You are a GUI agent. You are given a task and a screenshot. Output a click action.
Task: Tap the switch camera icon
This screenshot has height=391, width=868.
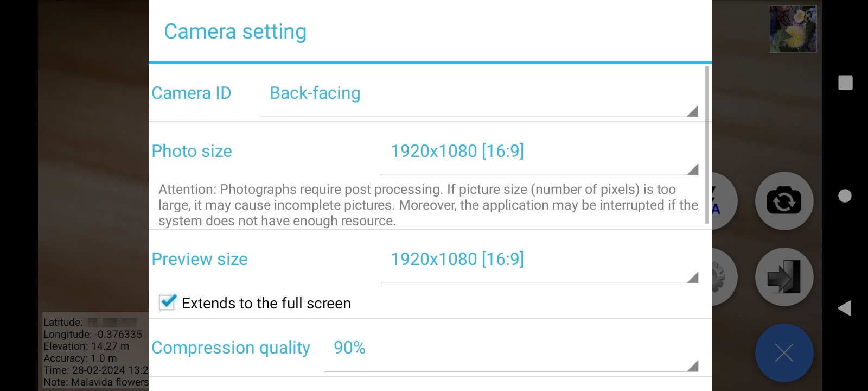pyautogui.click(x=784, y=201)
